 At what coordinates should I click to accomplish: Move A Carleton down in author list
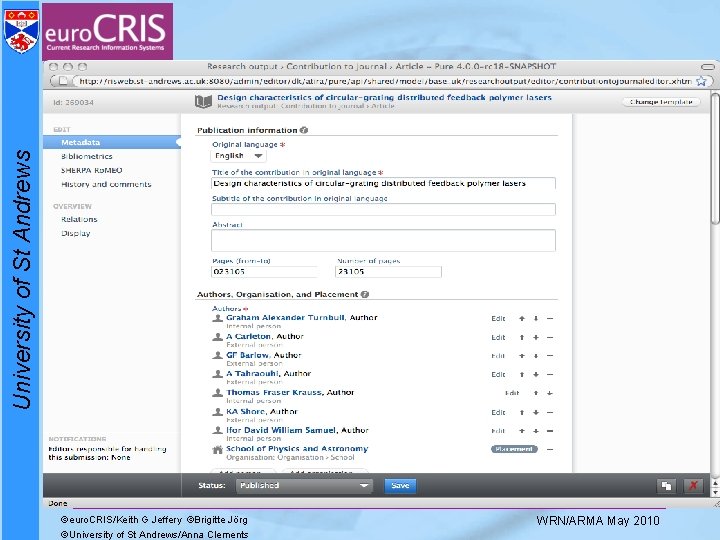click(536, 337)
